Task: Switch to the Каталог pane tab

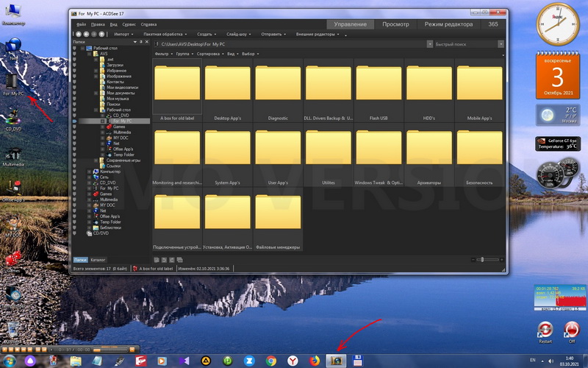Action: pos(98,260)
